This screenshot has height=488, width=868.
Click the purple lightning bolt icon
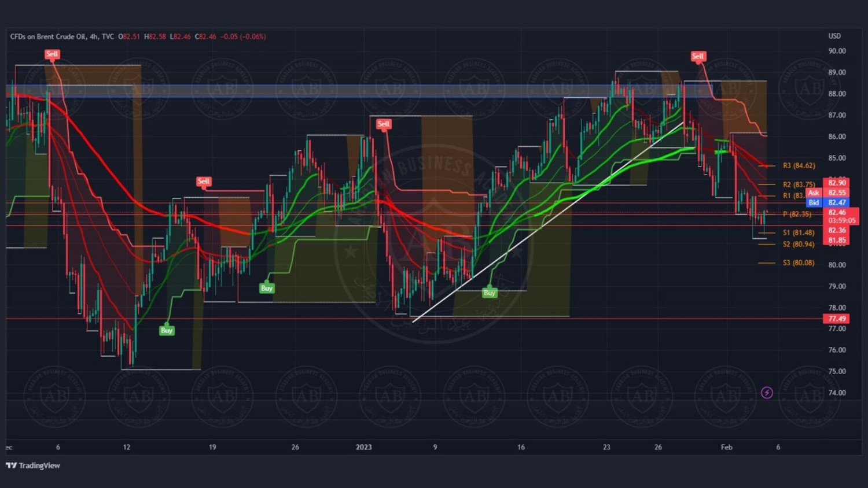pyautogui.click(x=767, y=393)
